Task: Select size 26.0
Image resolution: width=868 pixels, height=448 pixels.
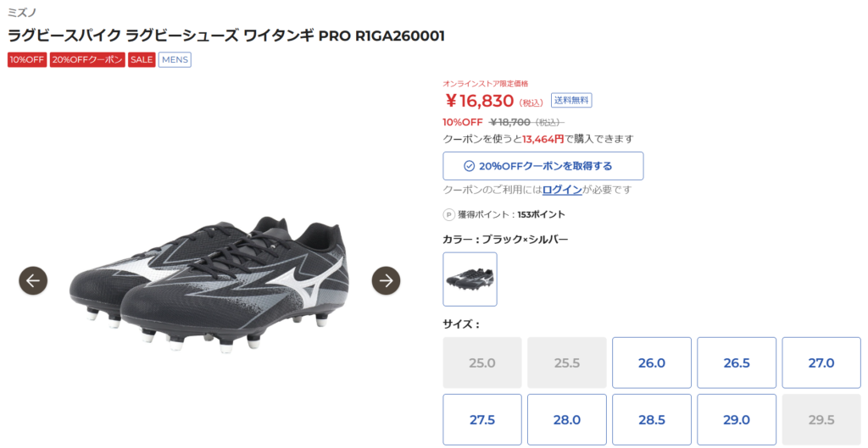Action: (652, 362)
